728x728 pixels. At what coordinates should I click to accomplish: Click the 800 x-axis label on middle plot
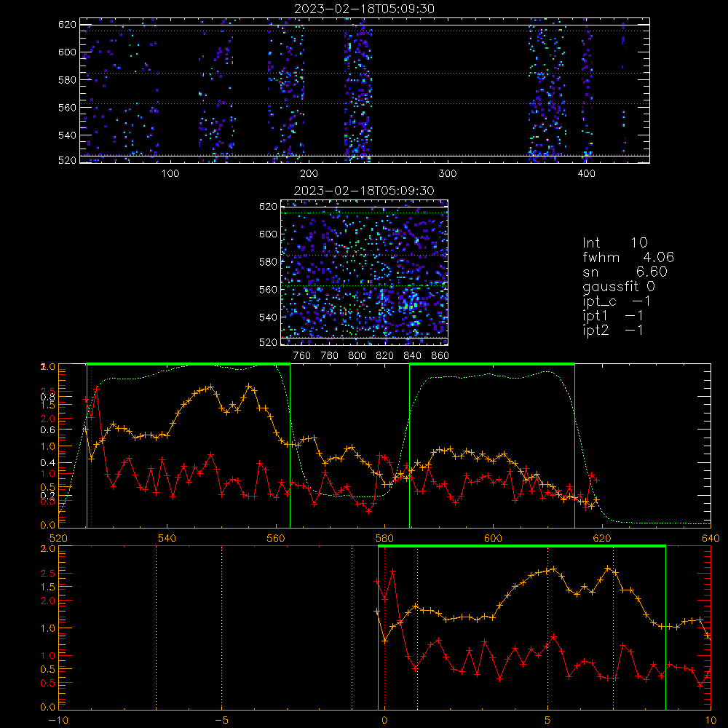pyautogui.click(x=357, y=356)
